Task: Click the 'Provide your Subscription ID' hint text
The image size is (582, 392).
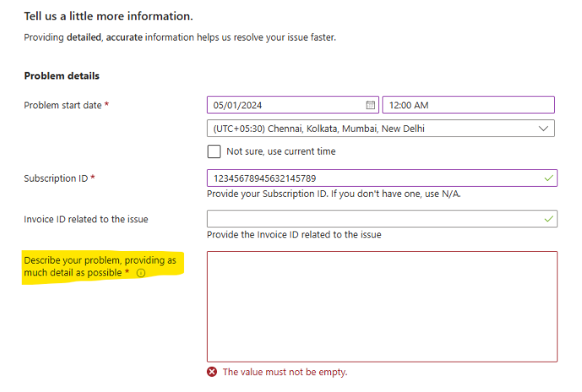Action: click(x=334, y=193)
